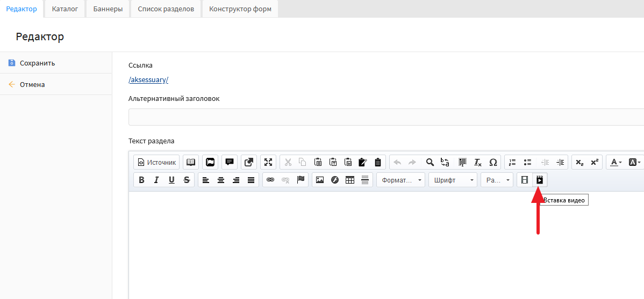Toggle underline formatting
This screenshot has height=299, width=644.
tap(171, 180)
